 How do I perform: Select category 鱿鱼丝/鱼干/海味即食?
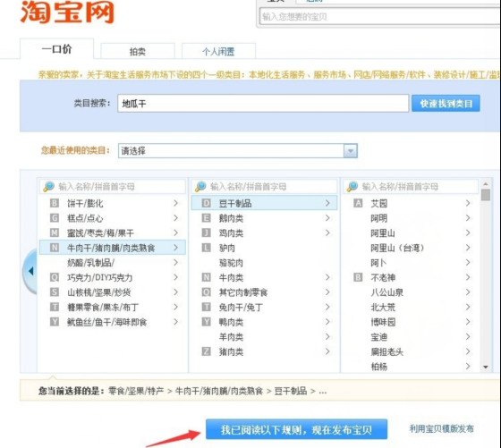(x=113, y=322)
